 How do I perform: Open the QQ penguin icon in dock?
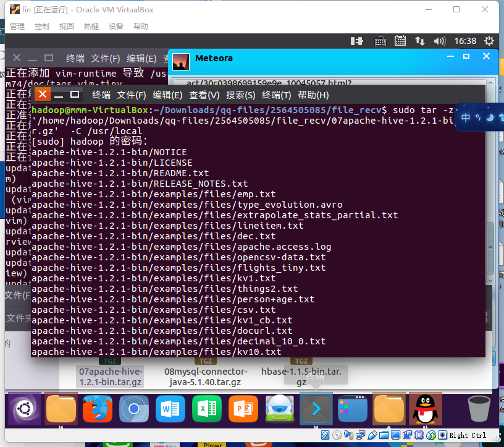(425, 409)
